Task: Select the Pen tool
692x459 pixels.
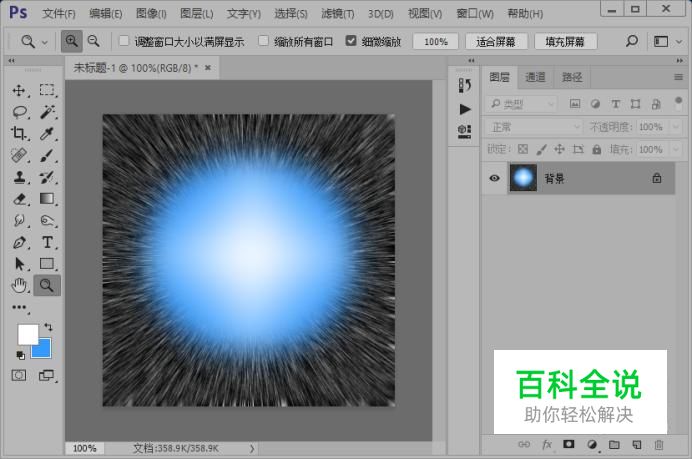Action: pos(19,242)
